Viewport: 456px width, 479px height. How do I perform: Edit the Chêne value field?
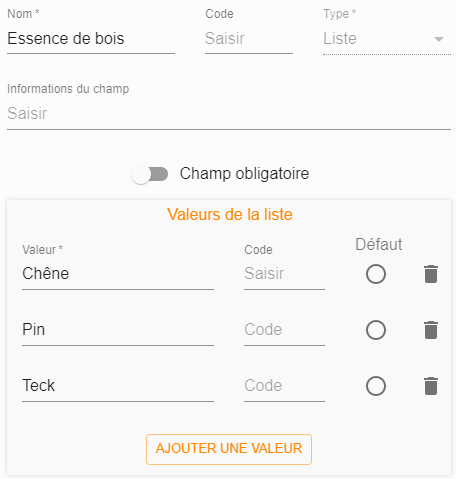pyautogui.click(x=118, y=274)
